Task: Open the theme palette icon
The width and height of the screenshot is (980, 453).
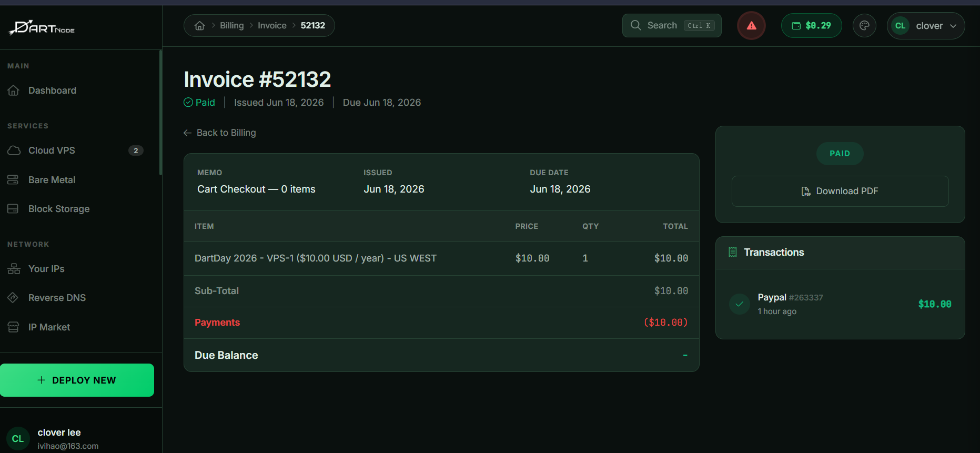Action: pyautogui.click(x=864, y=26)
